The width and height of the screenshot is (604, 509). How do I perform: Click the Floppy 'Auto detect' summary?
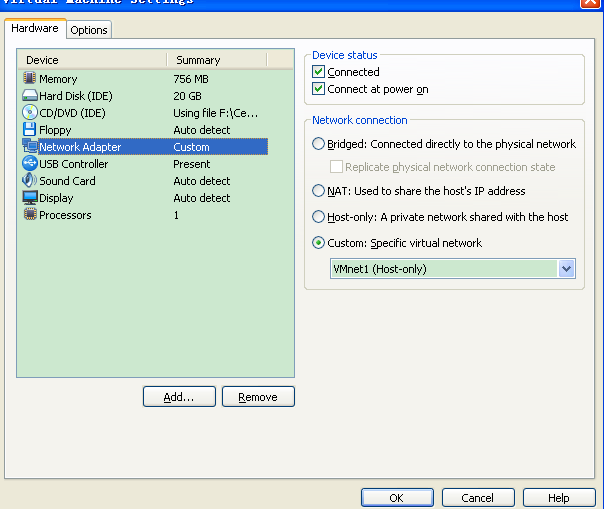coord(201,130)
